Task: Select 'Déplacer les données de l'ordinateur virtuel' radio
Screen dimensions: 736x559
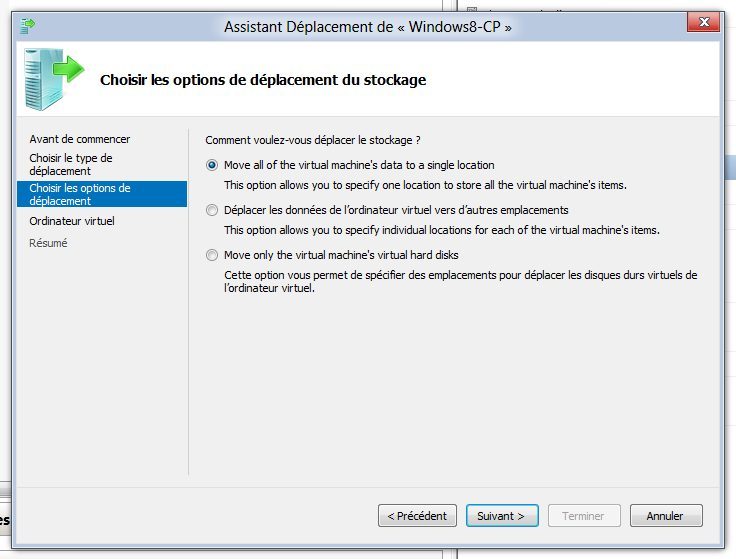Action: (212, 210)
